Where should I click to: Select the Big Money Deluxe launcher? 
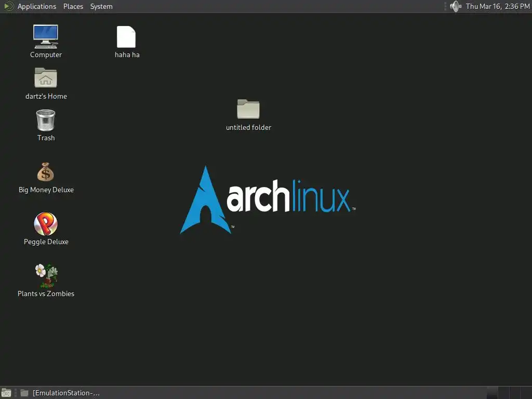coord(46,172)
